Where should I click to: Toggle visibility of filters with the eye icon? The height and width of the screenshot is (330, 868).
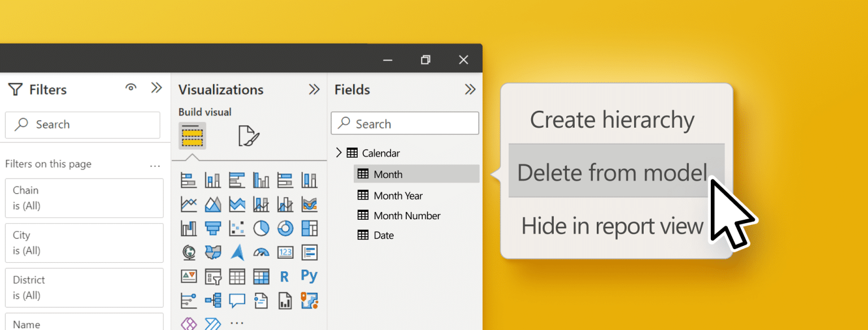[131, 88]
